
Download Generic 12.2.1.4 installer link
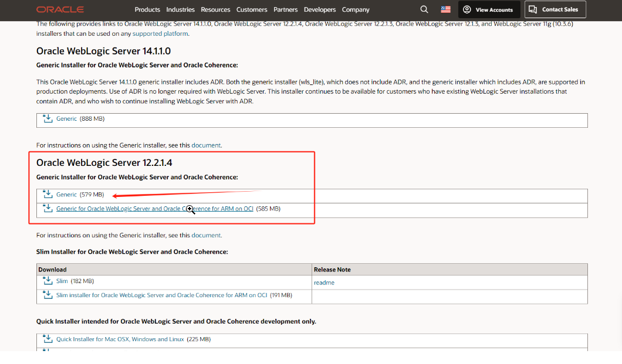[x=67, y=195]
